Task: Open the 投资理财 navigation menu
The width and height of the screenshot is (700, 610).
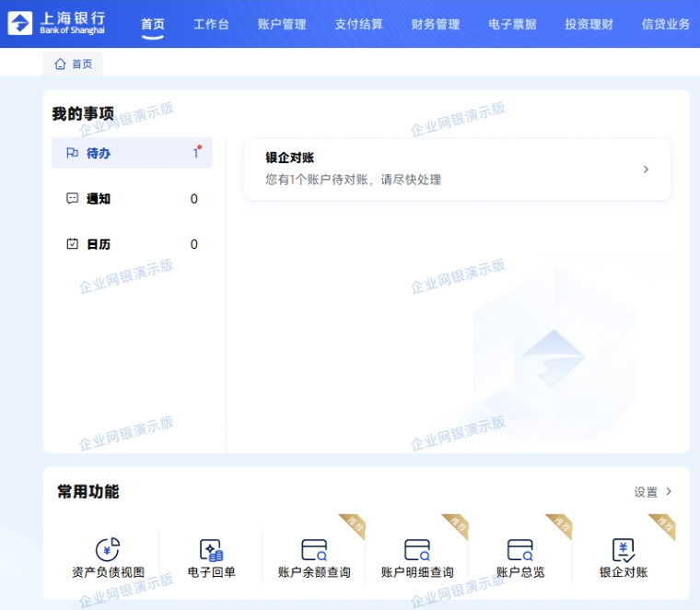Action: point(589,24)
